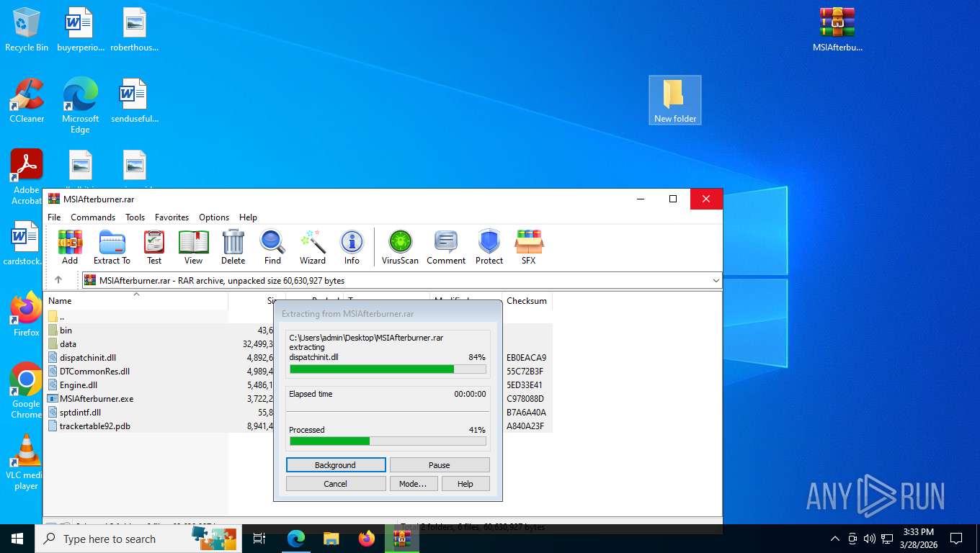This screenshot has height=553, width=980.
Task: Select the MSIAfterburner rar file on desktop
Action: pos(837,30)
